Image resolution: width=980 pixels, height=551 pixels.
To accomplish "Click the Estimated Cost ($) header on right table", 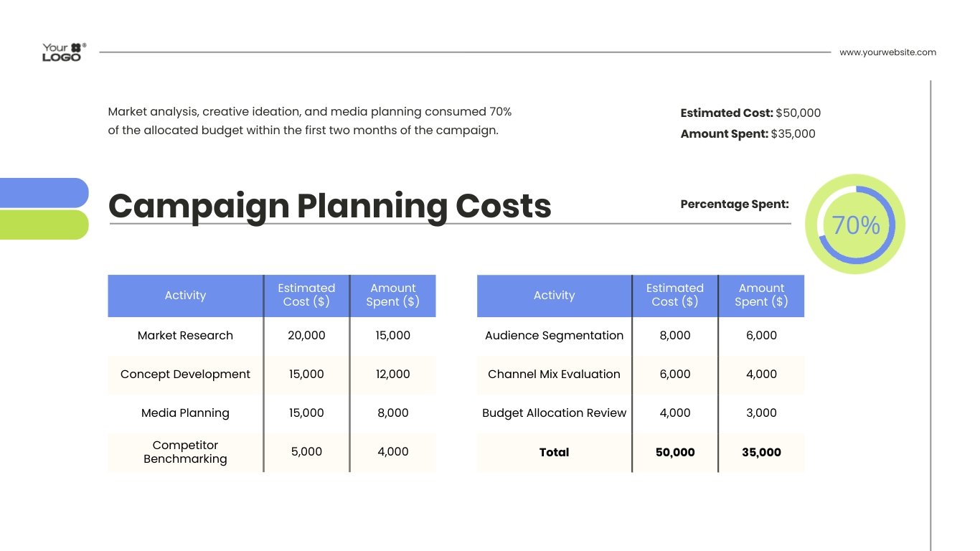I will pos(675,296).
